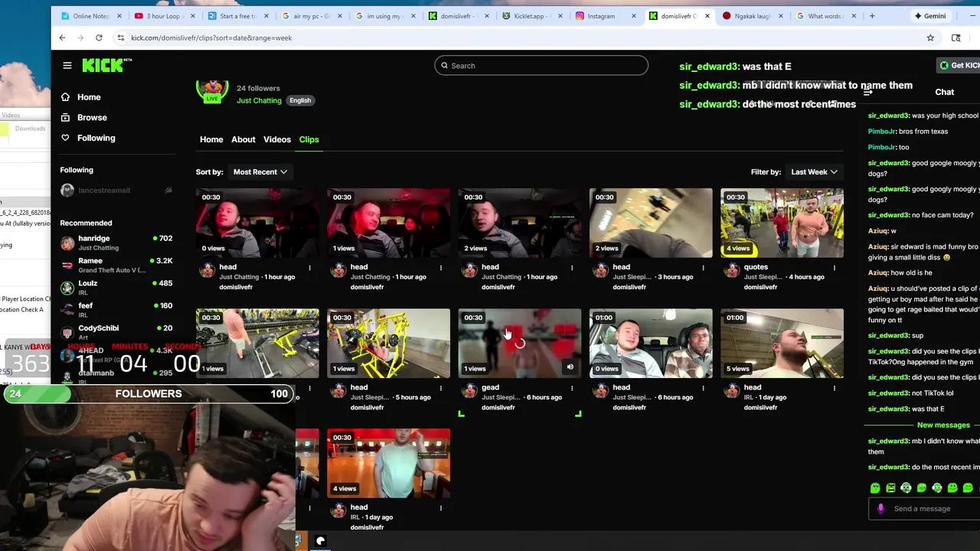Open options menu for first 'head' clip

(x=309, y=268)
